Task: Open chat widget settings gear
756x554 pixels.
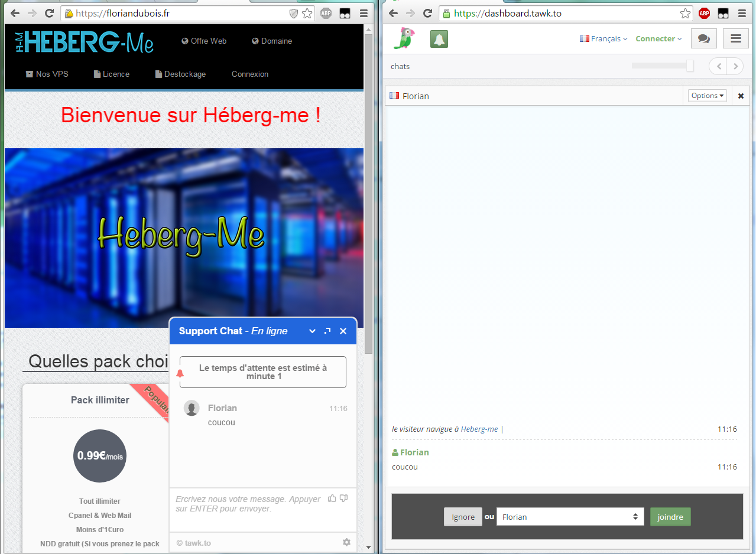Action: (346, 542)
